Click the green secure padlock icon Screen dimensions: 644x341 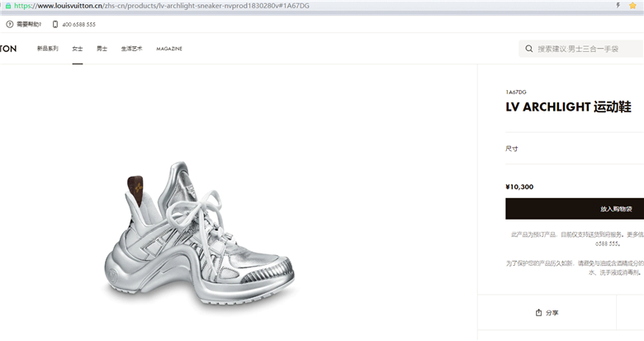pos(7,6)
